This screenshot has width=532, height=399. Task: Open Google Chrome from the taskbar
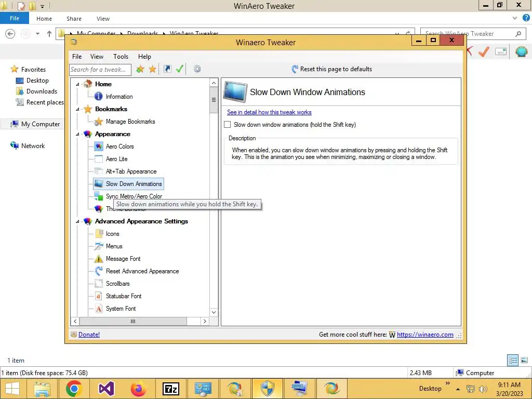[x=74, y=389]
